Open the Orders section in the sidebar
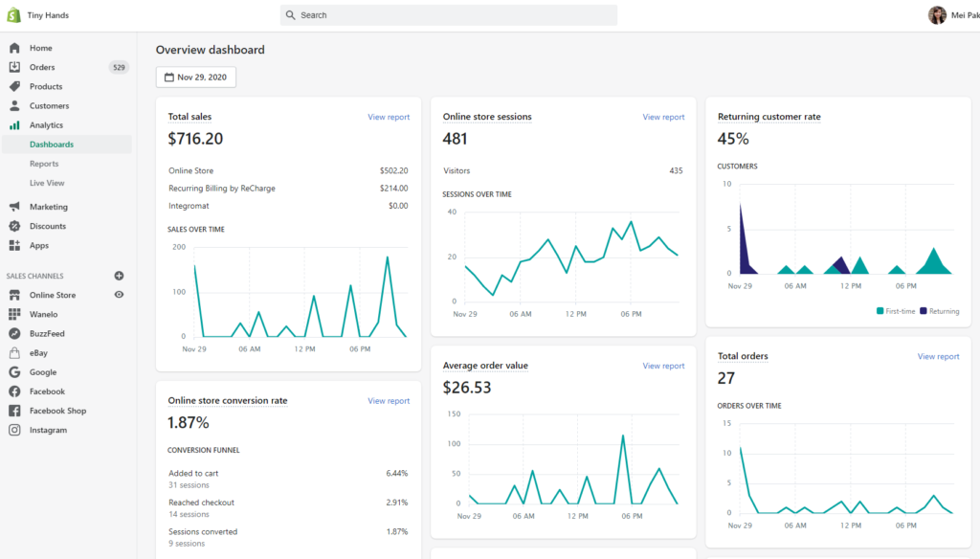 (x=43, y=67)
